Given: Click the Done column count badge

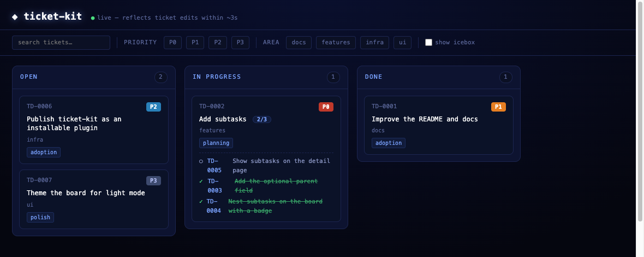Looking at the screenshot, I should tap(506, 77).
